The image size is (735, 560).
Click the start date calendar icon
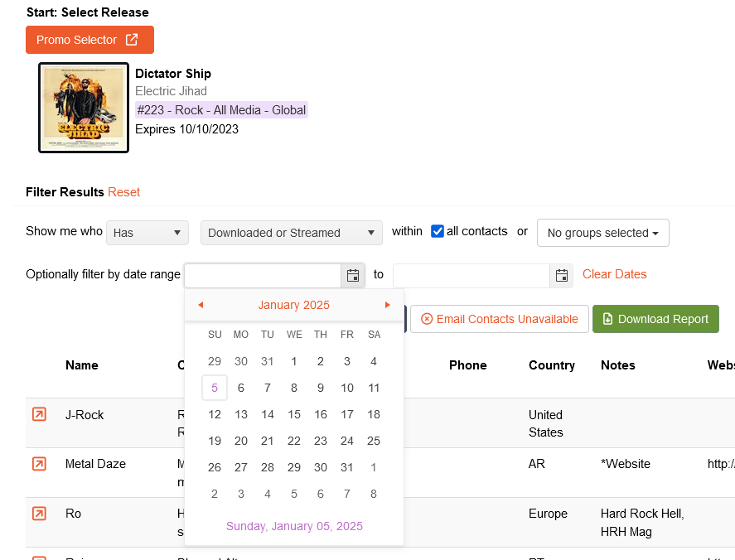point(353,276)
